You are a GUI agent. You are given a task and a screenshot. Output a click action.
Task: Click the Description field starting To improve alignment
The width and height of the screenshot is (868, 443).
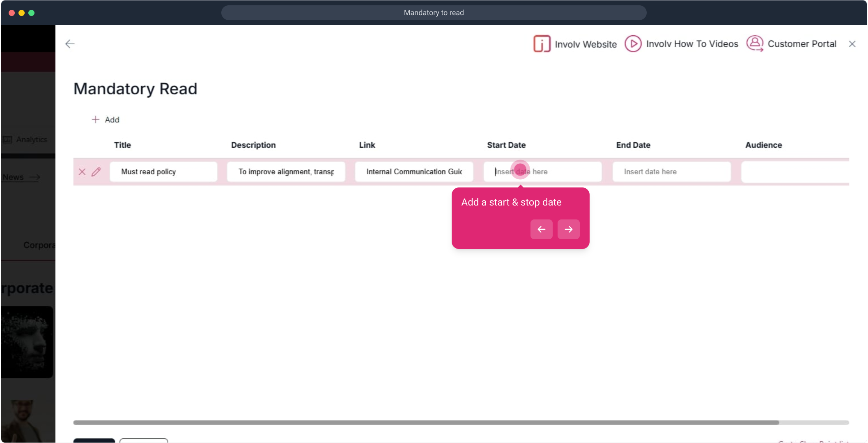[286, 171]
